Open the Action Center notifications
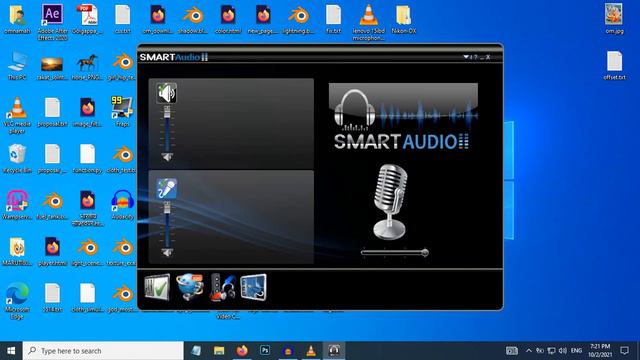 (x=624, y=351)
